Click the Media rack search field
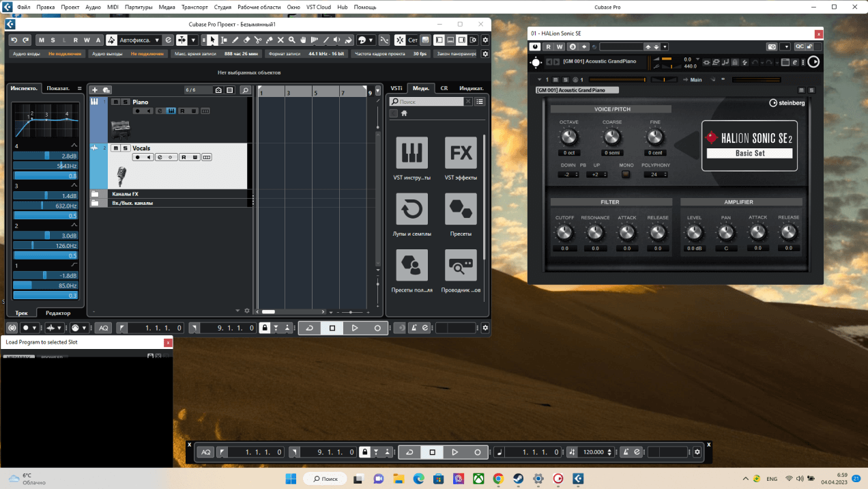 click(430, 102)
